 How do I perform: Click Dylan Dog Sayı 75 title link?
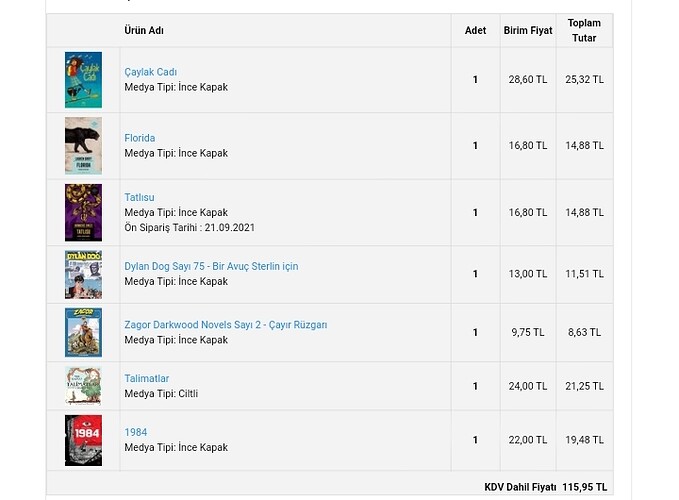pyautogui.click(x=211, y=266)
